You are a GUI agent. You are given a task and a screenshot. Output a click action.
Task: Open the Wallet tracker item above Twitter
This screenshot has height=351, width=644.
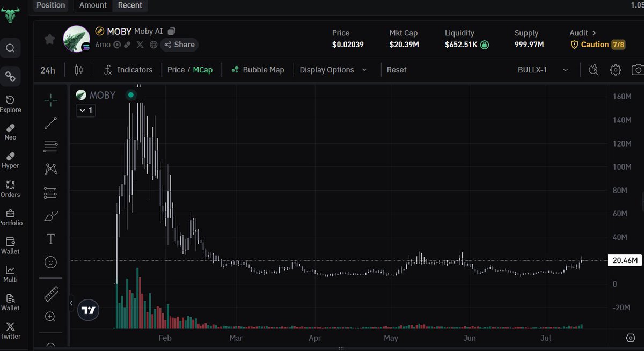tap(10, 303)
